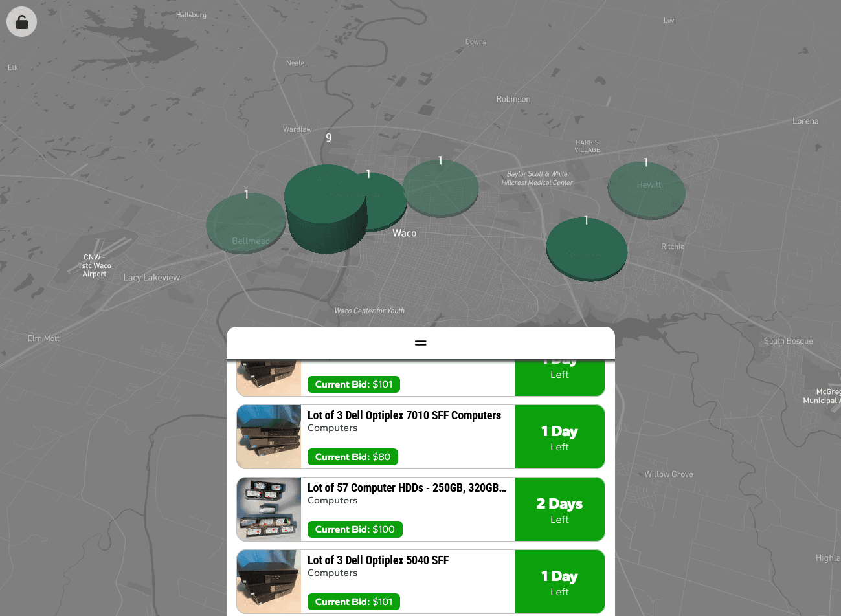Open Lot of 3 Dell Optiplex 5040 SFF title
The width and height of the screenshot is (841, 616).
point(378,560)
